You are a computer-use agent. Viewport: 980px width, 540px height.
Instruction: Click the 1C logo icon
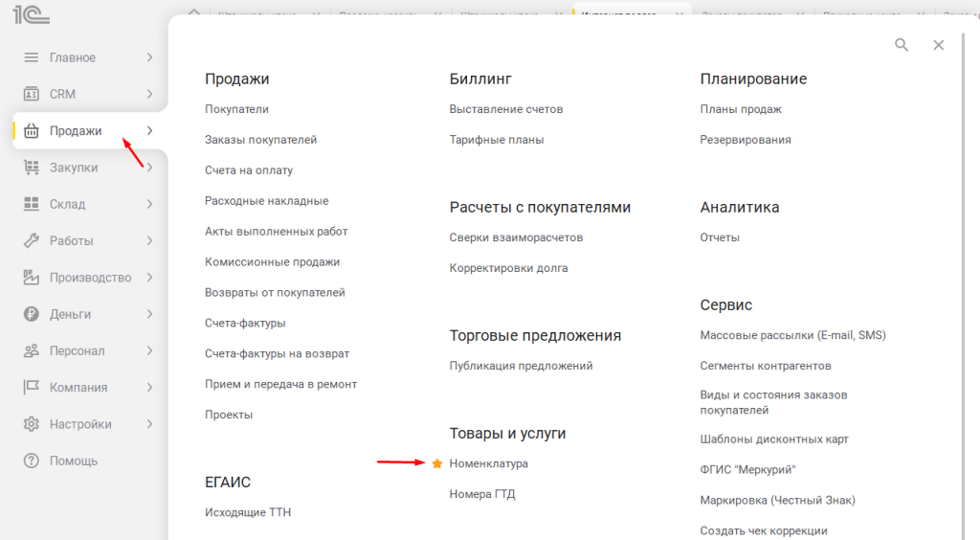coord(32,13)
